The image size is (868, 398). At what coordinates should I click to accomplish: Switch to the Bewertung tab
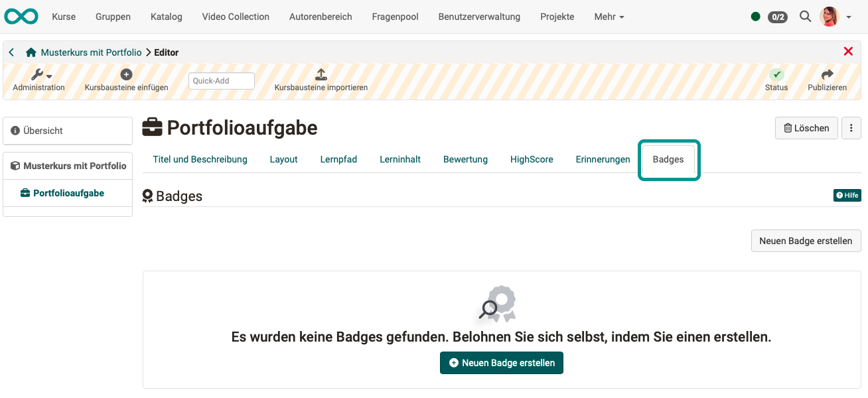(x=465, y=159)
